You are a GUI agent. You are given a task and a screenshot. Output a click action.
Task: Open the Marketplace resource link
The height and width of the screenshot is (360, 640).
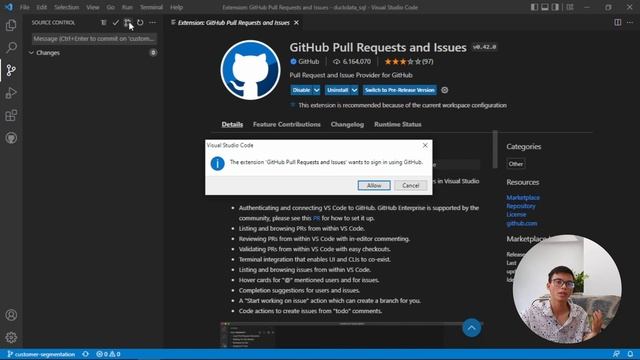(523, 197)
